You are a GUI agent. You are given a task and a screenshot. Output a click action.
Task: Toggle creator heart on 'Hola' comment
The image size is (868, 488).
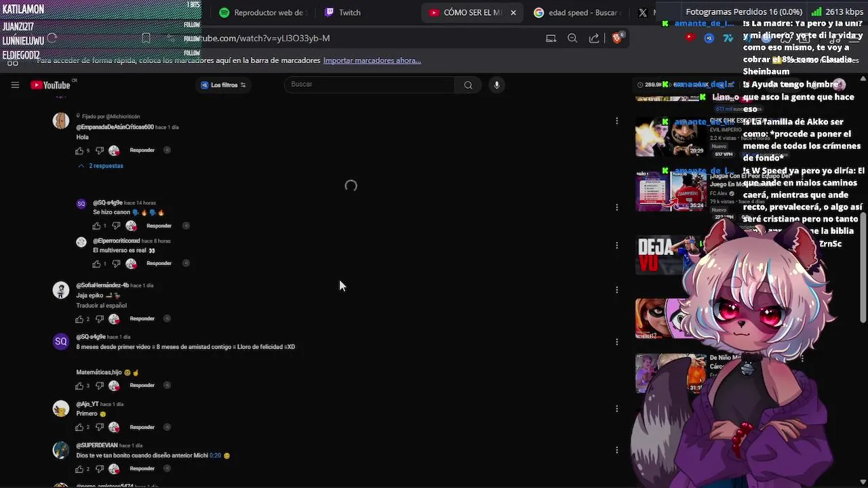tap(114, 150)
